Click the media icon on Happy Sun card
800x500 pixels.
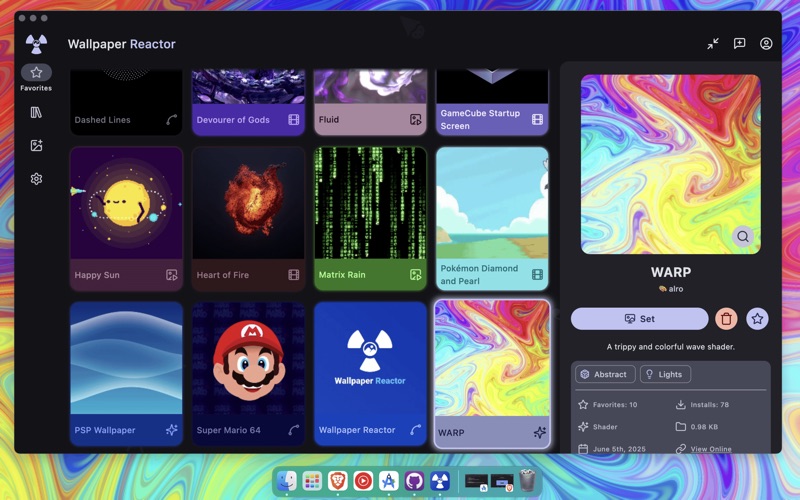point(171,275)
